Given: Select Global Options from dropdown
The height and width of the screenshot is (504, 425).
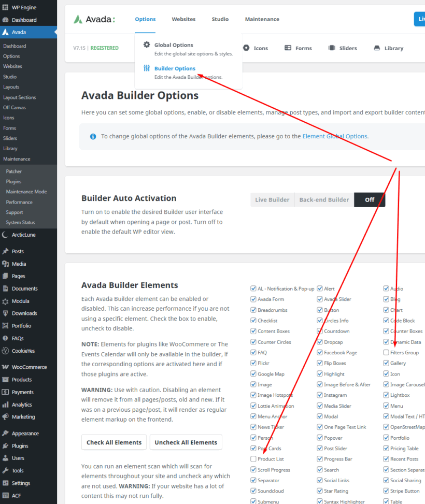Looking at the screenshot, I should tap(173, 45).
